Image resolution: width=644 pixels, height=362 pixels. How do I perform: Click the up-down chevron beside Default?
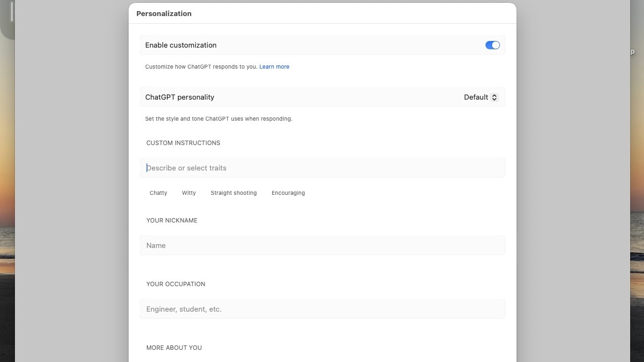click(x=495, y=97)
